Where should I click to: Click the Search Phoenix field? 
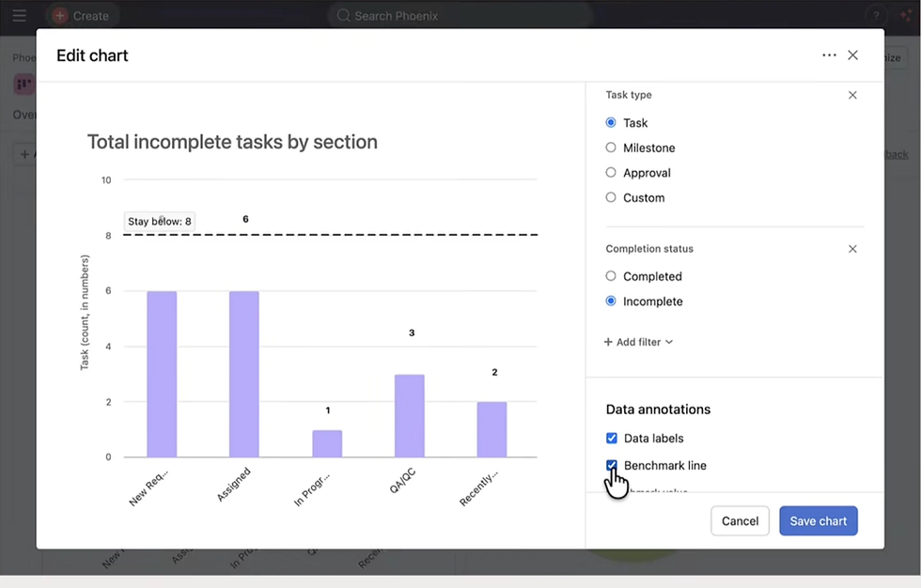[x=460, y=16]
